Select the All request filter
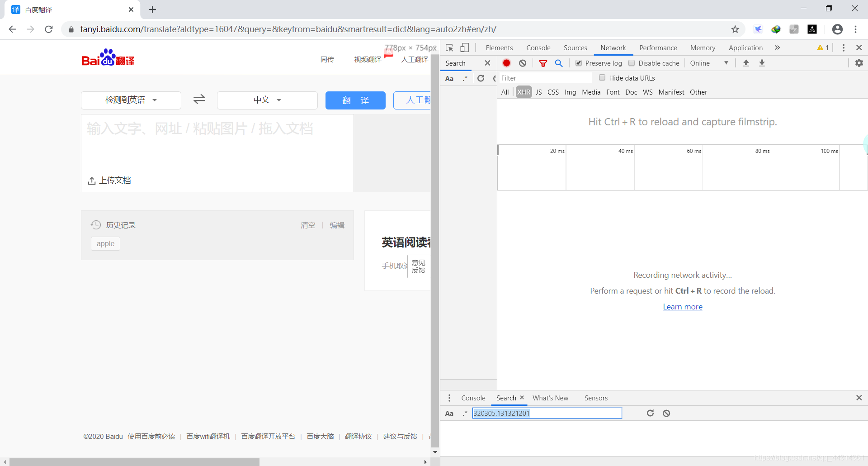 505,92
